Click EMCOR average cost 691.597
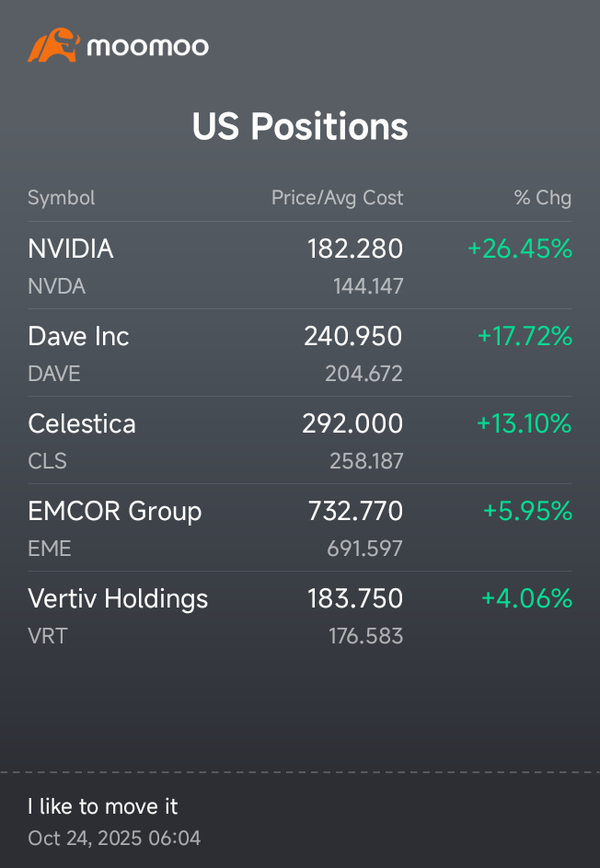This screenshot has height=868, width=600. pyautogui.click(x=364, y=549)
